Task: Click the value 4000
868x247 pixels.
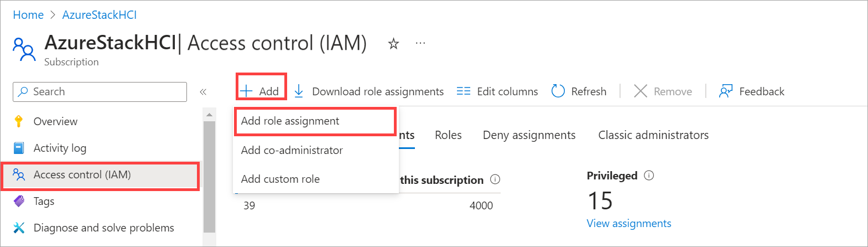Action: [x=481, y=205]
